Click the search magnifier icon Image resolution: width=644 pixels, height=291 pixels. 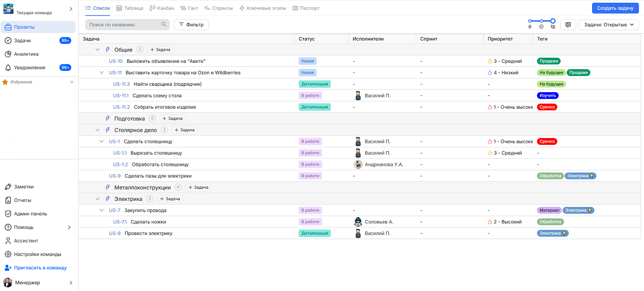click(x=164, y=25)
